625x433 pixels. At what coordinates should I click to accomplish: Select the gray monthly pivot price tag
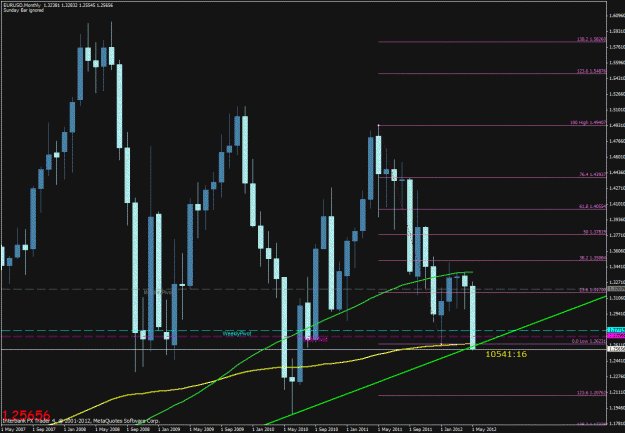pos(616,289)
